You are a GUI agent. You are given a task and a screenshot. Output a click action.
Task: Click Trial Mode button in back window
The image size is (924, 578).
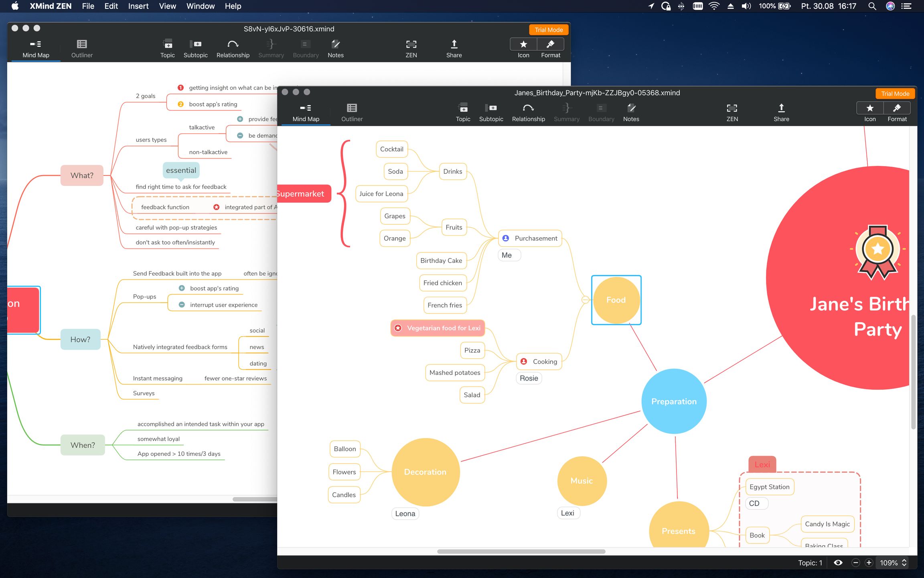[x=548, y=30]
